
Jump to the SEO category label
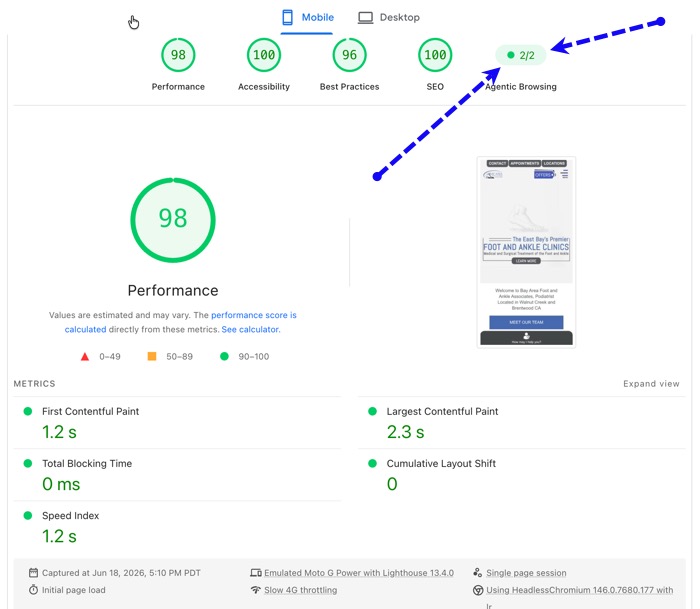[x=435, y=87]
